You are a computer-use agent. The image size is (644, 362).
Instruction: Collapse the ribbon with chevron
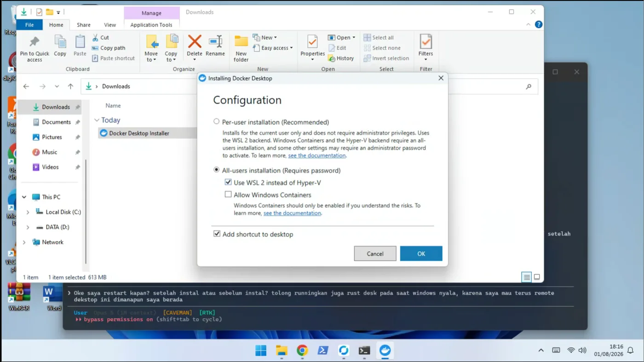[528, 25]
